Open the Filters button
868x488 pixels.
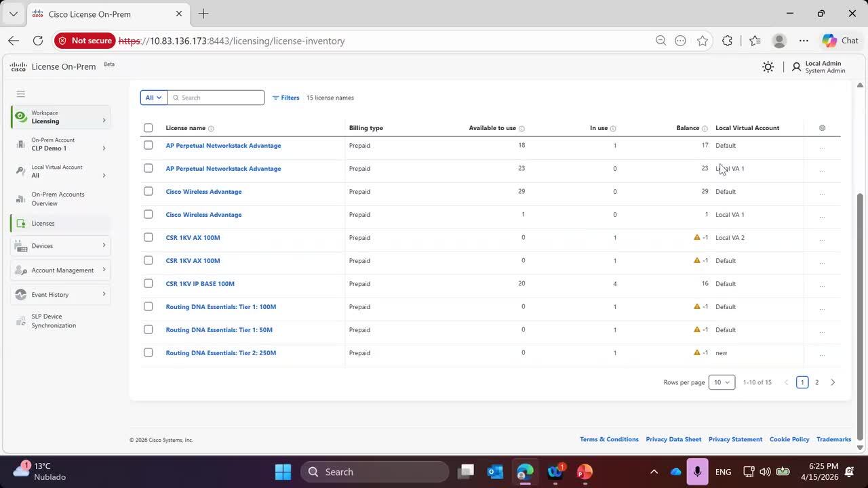[x=285, y=98]
